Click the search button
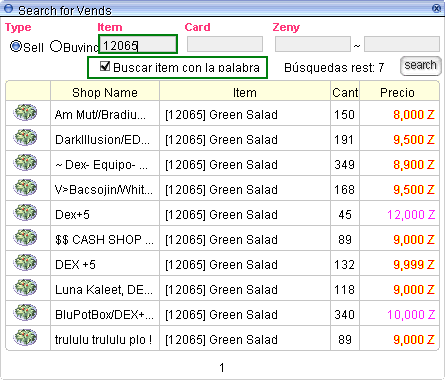Image resolution: width=445 pixels, height=380 pixels. (x=420, y=66)
